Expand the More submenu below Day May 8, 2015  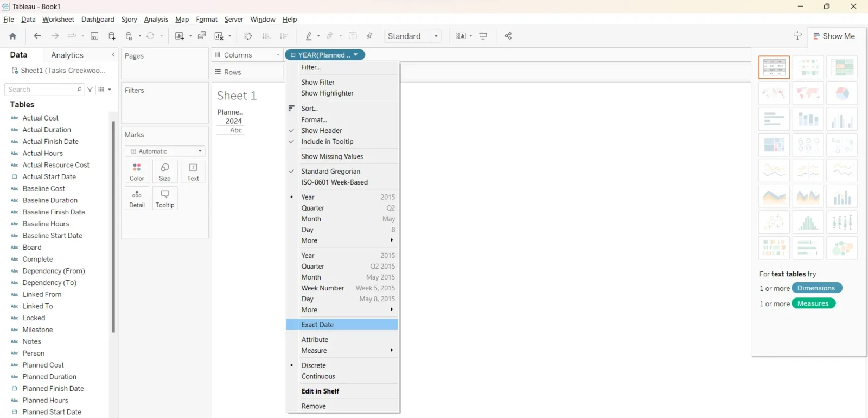pyautogui.click(x=342, y=310)
